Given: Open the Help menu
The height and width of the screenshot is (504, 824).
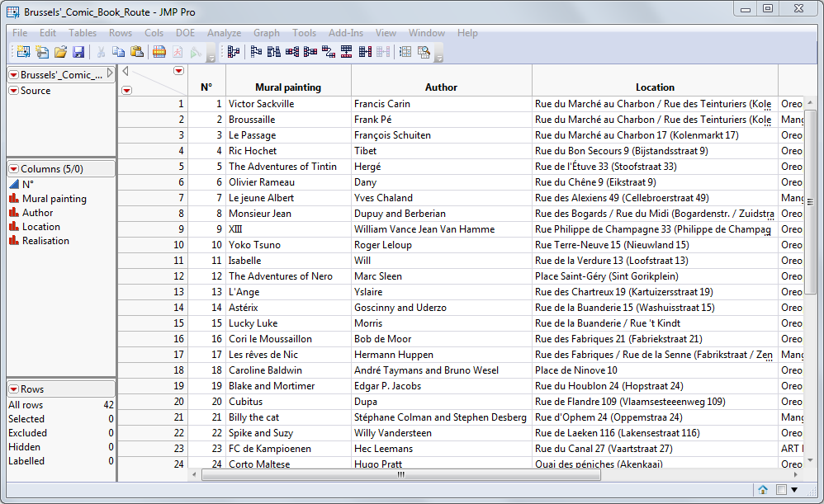Looking at the screenshot, I should [x=467, y=33].
